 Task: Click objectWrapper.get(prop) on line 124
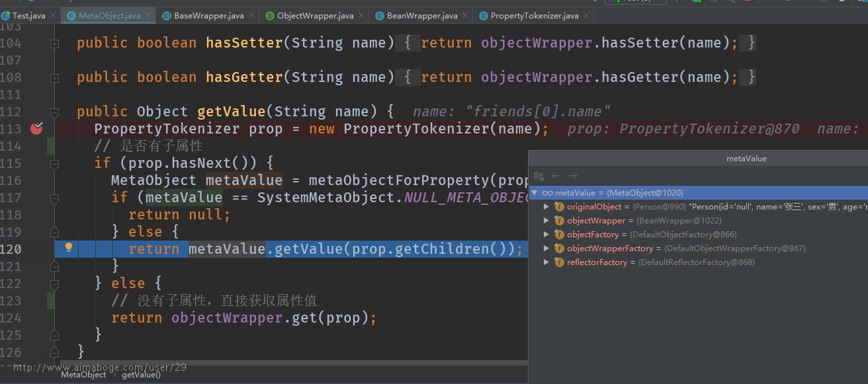click(269, 317)
